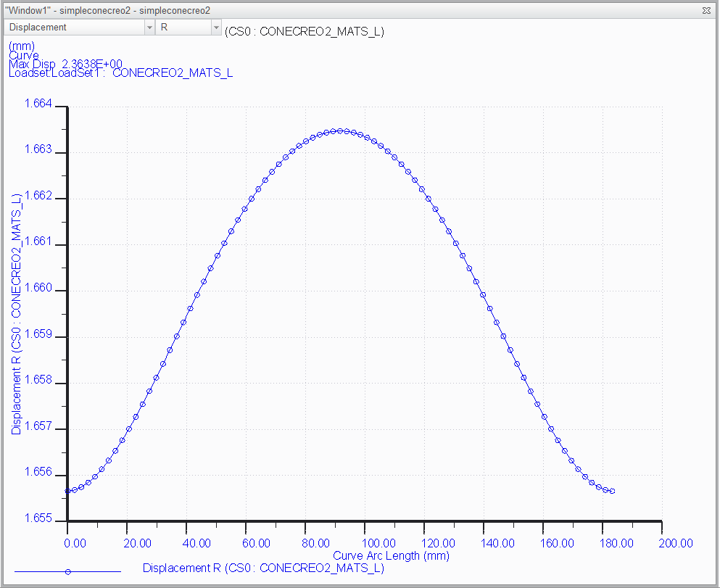Click the 1.657 y-axis tick label
The width and height of the screenshot is (720, 588).
[x=38, y=426]
